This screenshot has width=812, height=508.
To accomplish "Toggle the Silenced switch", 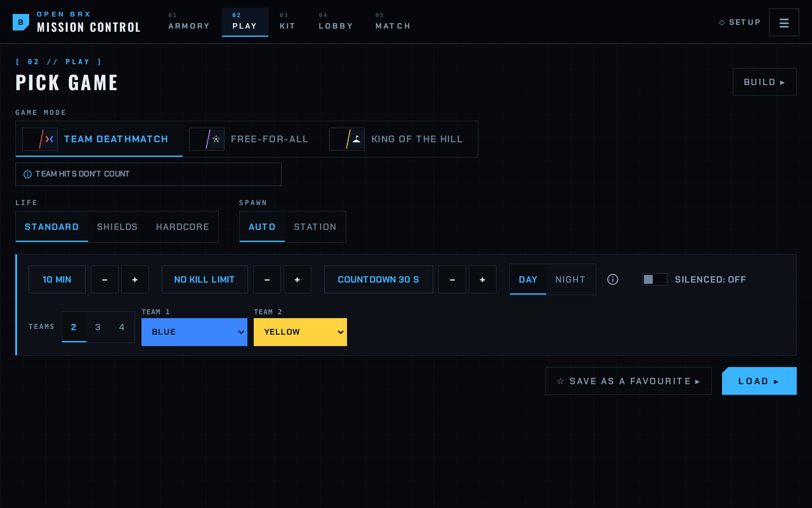I will pyautogui.click(x=654, y=279).
